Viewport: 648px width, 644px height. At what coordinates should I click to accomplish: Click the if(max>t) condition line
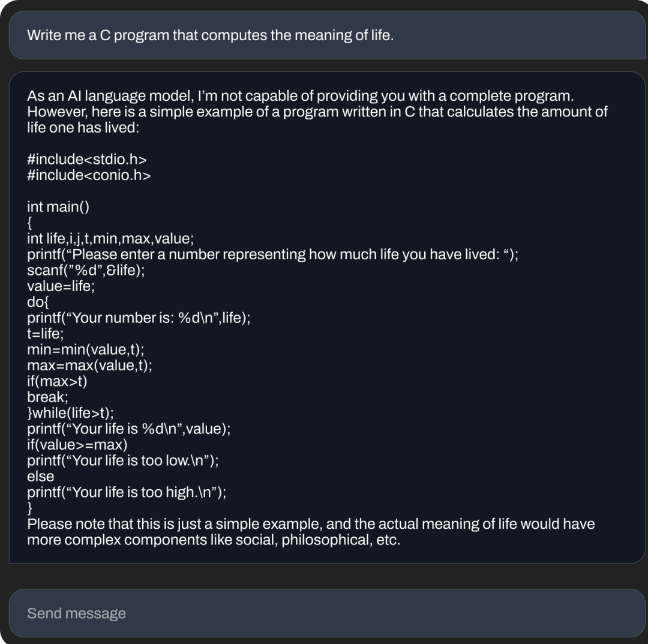coord(57,381)
